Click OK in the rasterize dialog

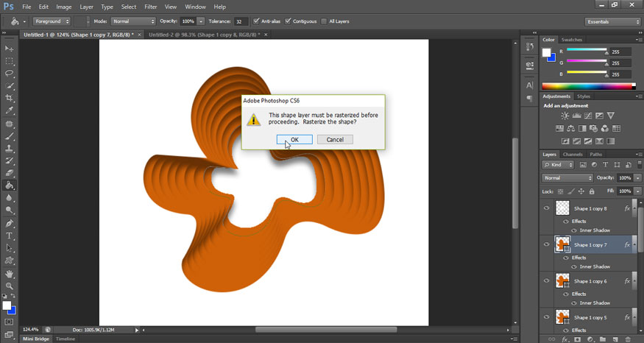[x=294, y=140]
